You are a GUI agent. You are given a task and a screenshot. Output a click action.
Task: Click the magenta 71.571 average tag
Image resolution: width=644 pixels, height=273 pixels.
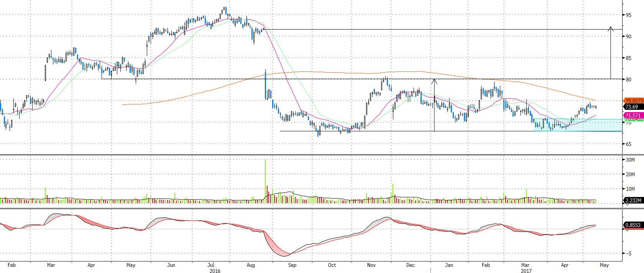[634, 116]
